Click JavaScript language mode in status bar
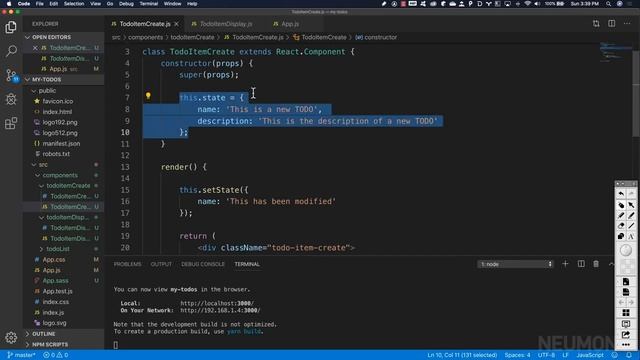640x360 pixels. (590, 355)
